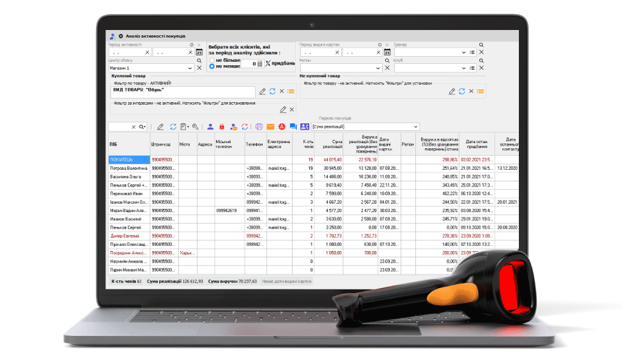The width and height of the screenshot is (639, 364).
Task: Click the red padlock icon in toolbar
Action: click(222, 126)
